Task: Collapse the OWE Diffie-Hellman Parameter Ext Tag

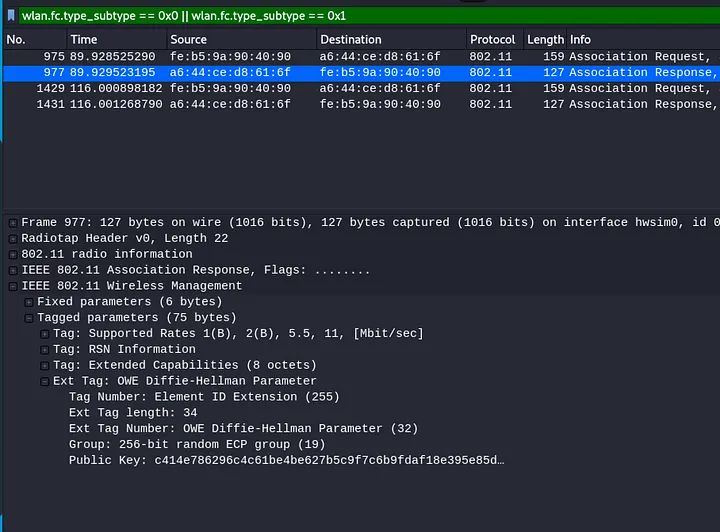Action: (x=45, y=381)
